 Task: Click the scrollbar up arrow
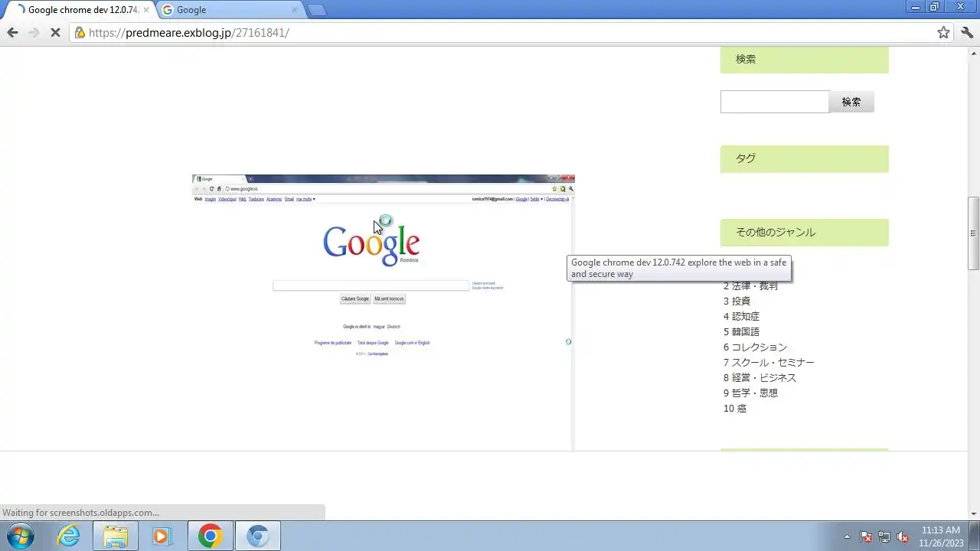coord(973,52)
